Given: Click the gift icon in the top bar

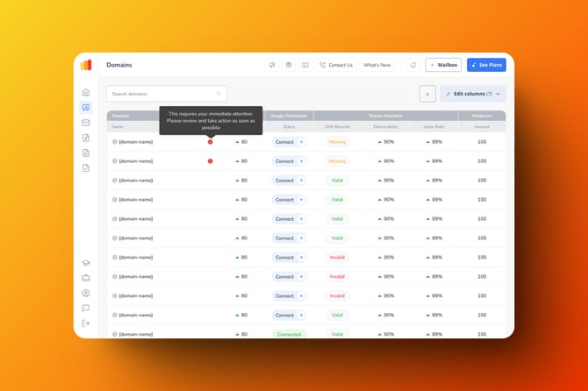Looking at the screenshot, I should [x=289, y=65].
